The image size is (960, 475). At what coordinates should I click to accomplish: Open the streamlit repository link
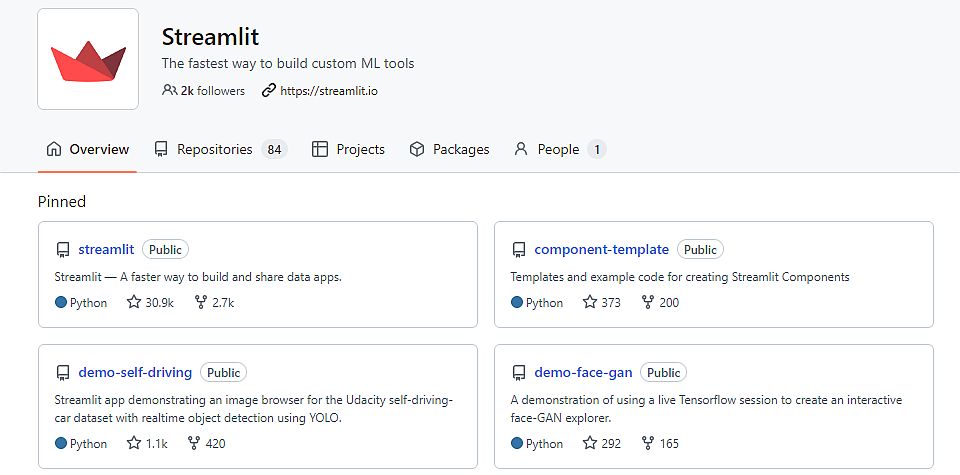coord(106,250)
